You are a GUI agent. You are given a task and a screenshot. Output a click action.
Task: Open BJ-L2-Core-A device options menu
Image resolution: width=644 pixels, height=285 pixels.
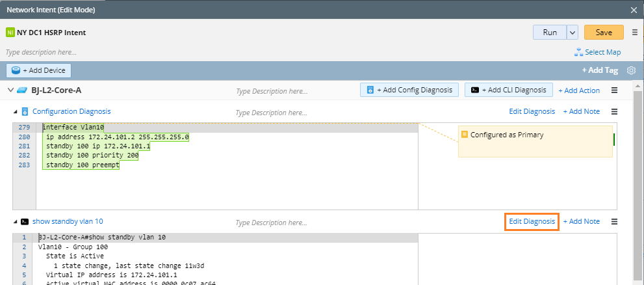614,90
